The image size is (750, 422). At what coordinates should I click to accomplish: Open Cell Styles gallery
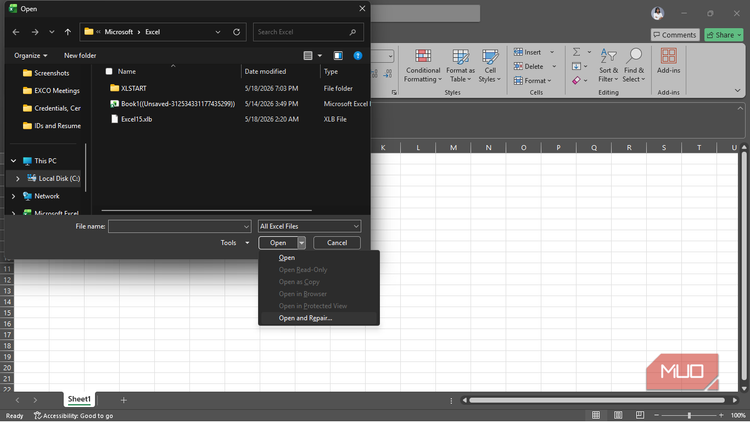coord(490,66)
